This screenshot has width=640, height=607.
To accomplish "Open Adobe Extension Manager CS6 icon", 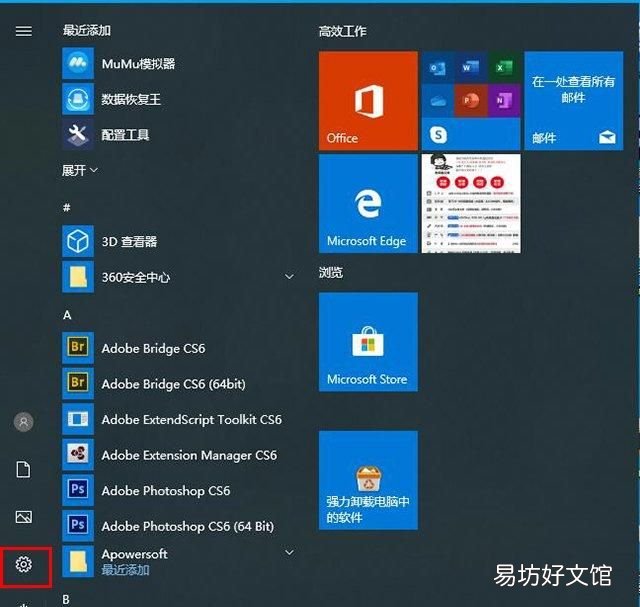I will pyautogui.click(x=78, y=454).
